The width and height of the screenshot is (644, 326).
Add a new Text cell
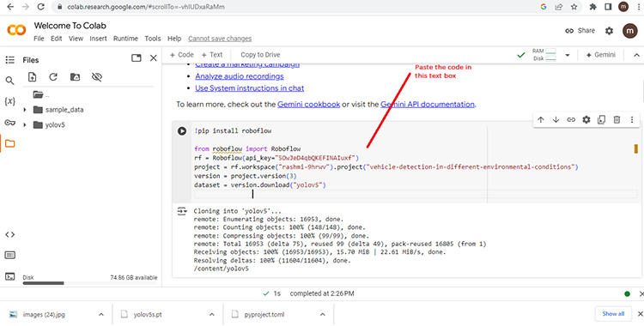[x=212, y=55]
